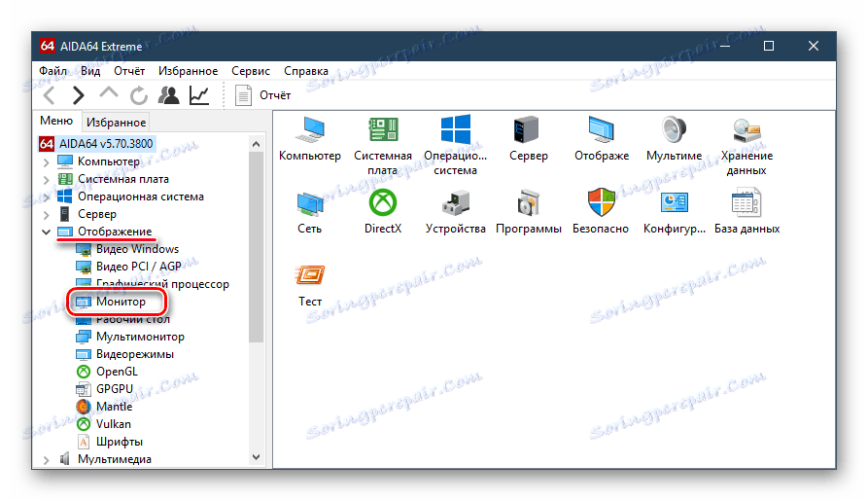Open the Хранение данных storage icon
868x501 pixels.
point(746,145)
